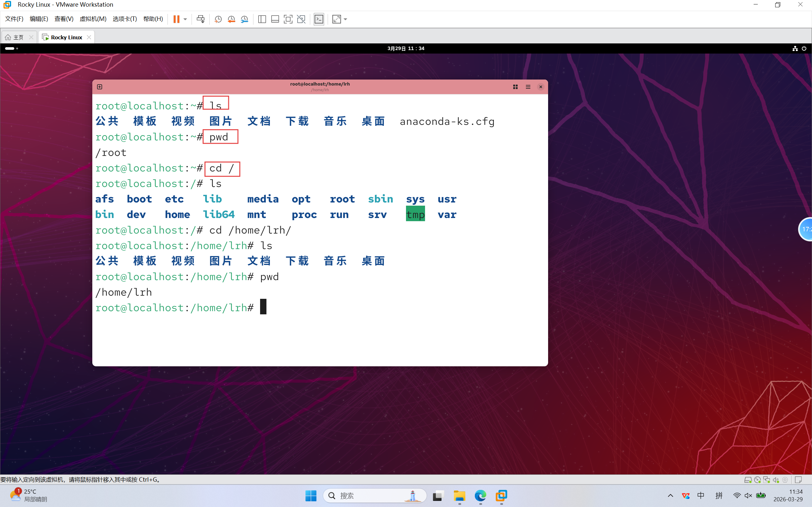Click Send Ctrl+Alt+Del toolbar icon

click(201, 19)
